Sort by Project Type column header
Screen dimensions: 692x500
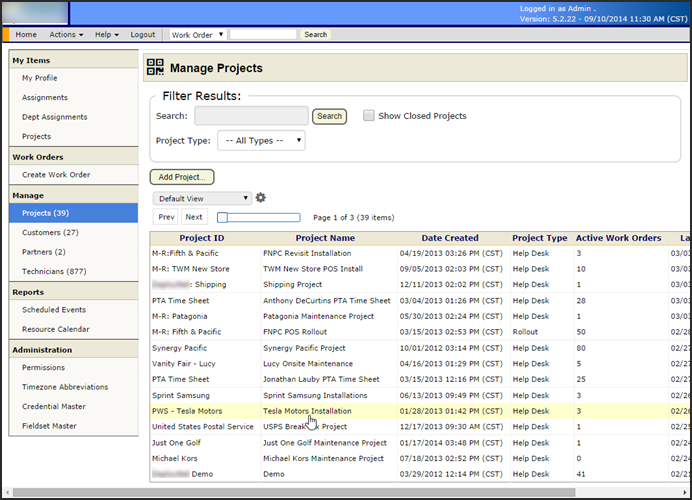click(x=540, y=238)
